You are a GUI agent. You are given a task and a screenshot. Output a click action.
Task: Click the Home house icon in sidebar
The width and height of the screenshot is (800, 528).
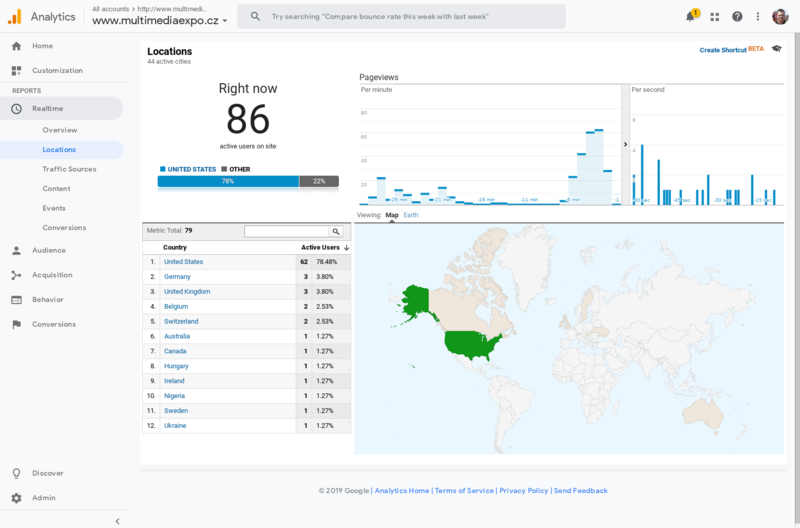coord(16,46)
